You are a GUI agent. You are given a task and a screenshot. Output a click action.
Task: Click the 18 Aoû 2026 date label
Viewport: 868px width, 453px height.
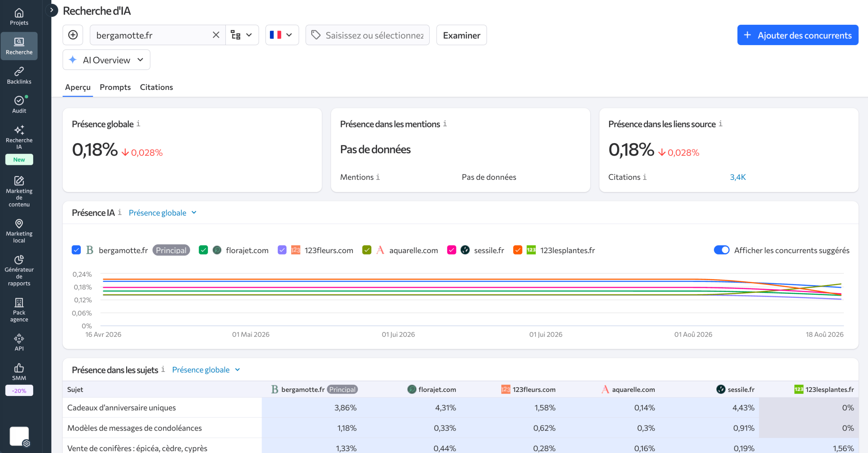coord(824,334)
